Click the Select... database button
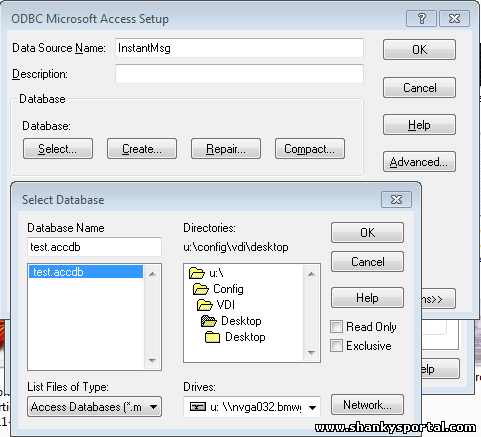Image resolution: width=481 pixels, height=437 pixels. coord(58,149)
